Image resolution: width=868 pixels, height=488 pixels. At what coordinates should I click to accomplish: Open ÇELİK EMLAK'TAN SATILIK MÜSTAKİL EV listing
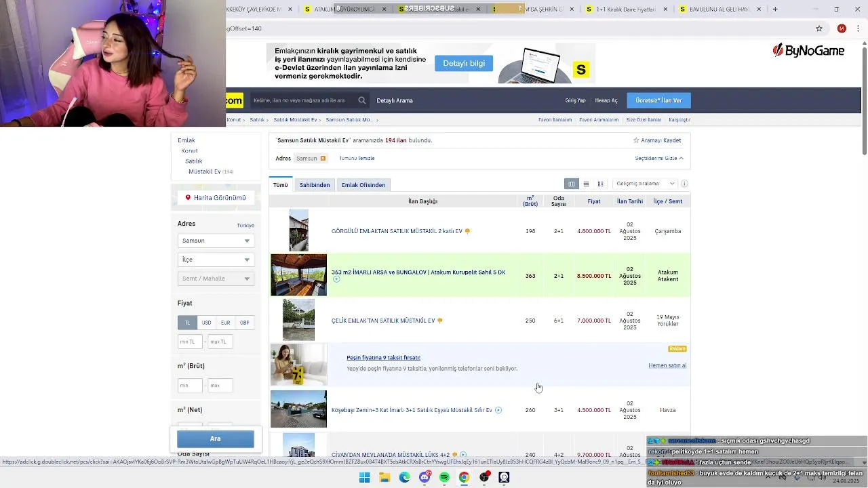(x=383, y=321)
